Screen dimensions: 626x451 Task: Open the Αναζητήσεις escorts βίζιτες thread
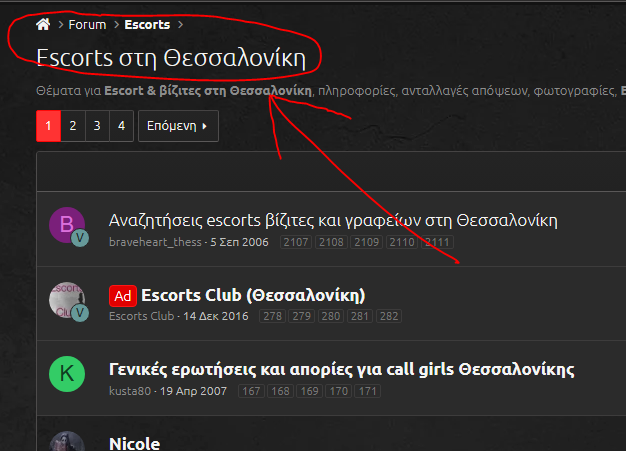click(332, 221)
